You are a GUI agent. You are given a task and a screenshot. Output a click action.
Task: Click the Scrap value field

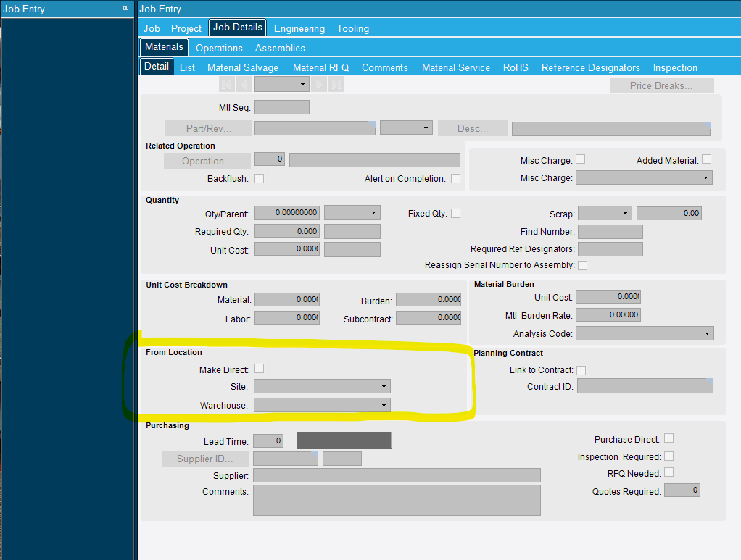[x=669, y=214]
